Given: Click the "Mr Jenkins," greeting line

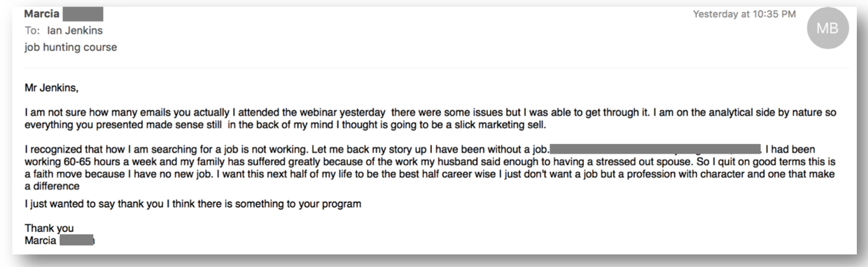Looking at the screenshot, I should tap(52, 89).
